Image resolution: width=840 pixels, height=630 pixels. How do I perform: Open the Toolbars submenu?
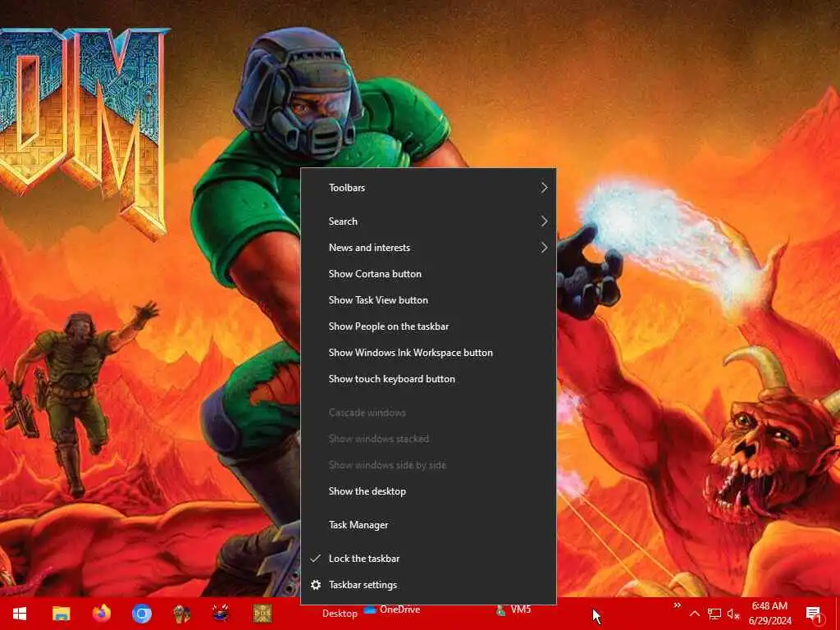tap(428, 188)
